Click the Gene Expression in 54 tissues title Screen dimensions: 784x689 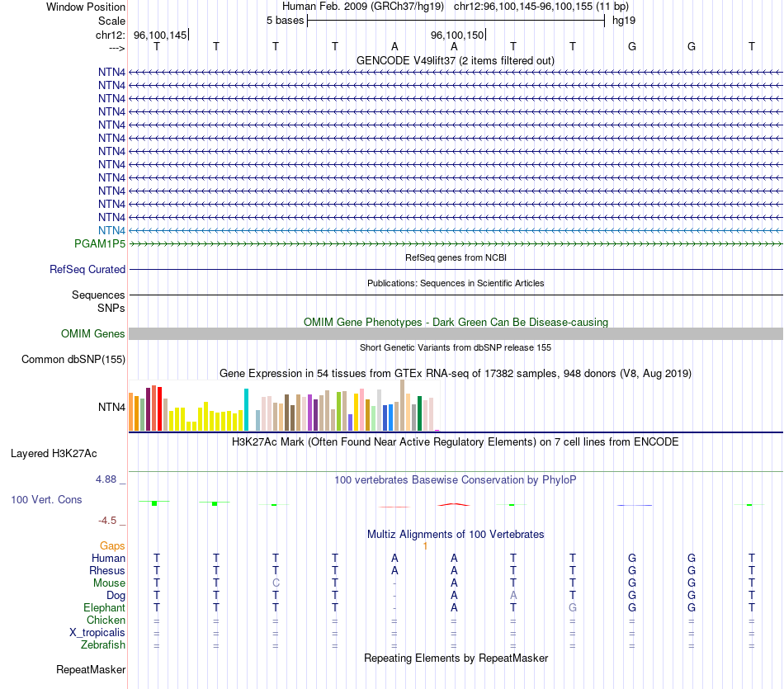click(455, 374)
